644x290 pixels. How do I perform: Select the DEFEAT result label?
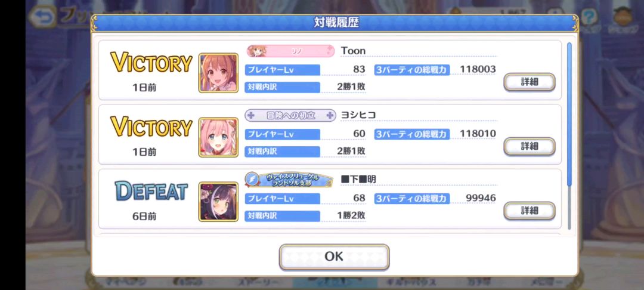click(151, 192)
